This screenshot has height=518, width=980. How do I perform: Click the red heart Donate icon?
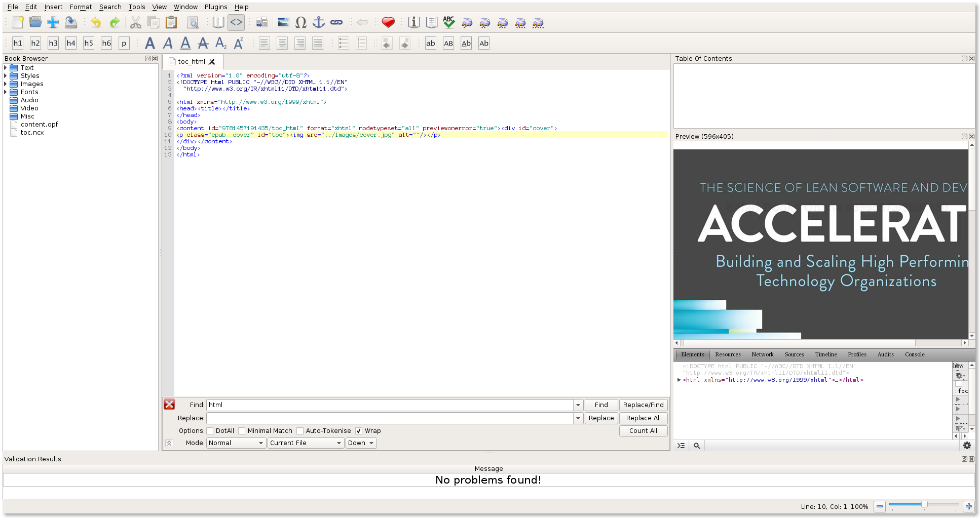(388, 22)
